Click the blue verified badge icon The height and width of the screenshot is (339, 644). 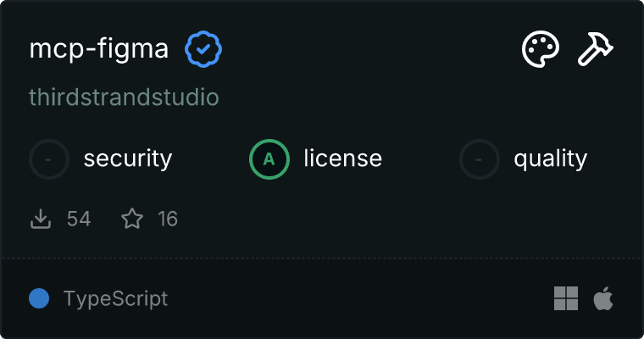(203, 50)
